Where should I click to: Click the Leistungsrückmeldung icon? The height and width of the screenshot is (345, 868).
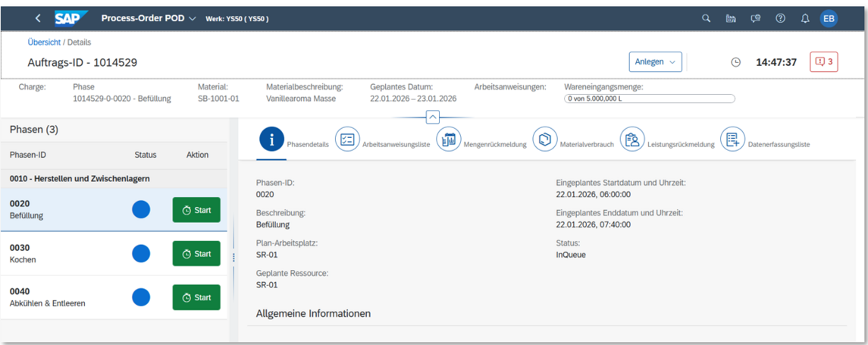(631, 140)
